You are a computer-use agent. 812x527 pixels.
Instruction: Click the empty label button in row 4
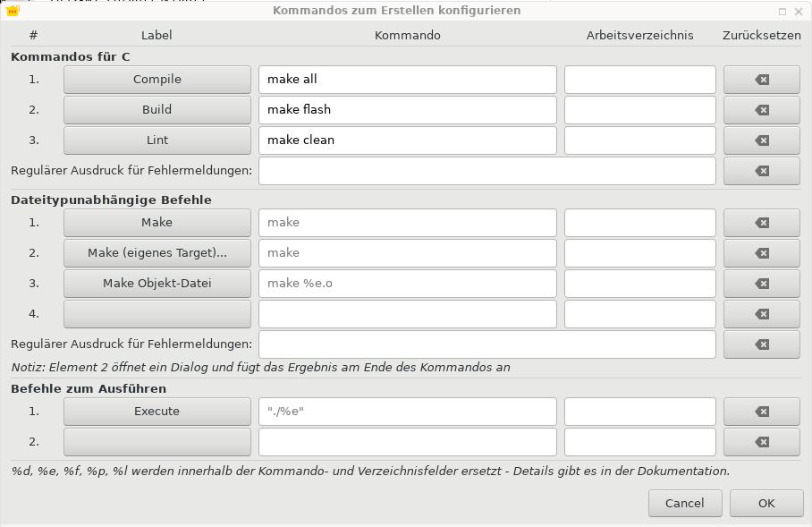pos(157,314)
